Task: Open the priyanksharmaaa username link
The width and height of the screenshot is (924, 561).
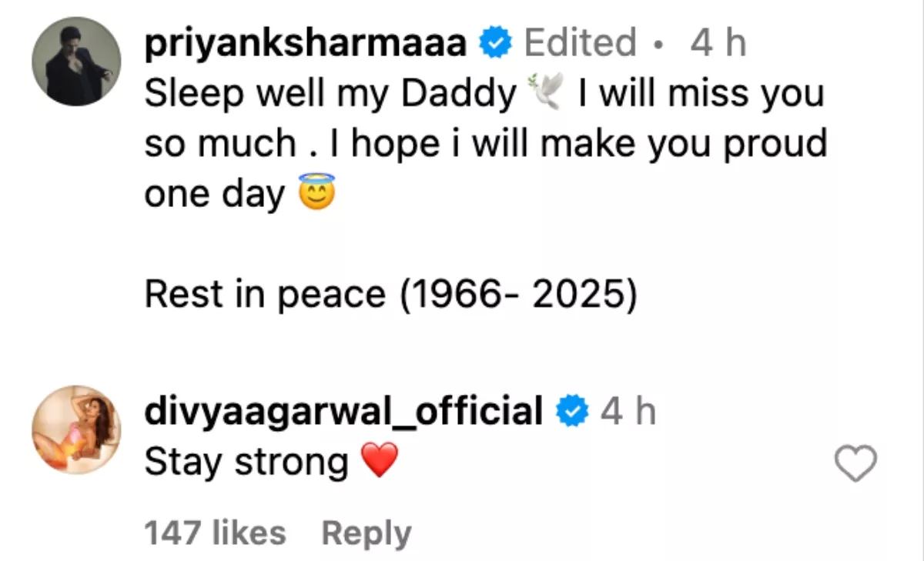Action: click(x=306, y=44)
